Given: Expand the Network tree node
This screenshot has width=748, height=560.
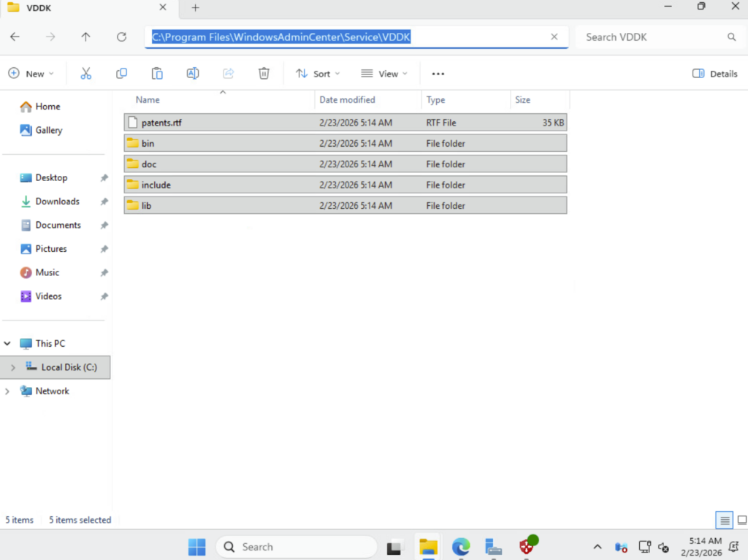Looking at the screenshot, I should click(x=8, y=391).
